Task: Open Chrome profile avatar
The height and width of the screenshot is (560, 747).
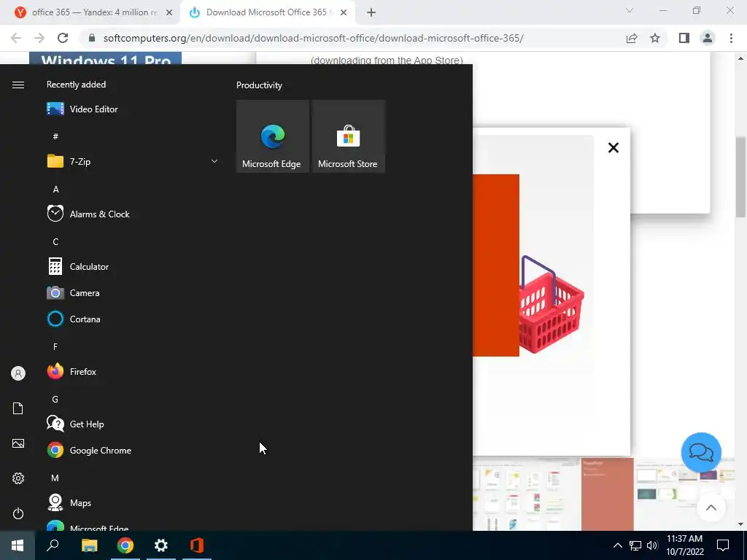Action: pos(708,38)
